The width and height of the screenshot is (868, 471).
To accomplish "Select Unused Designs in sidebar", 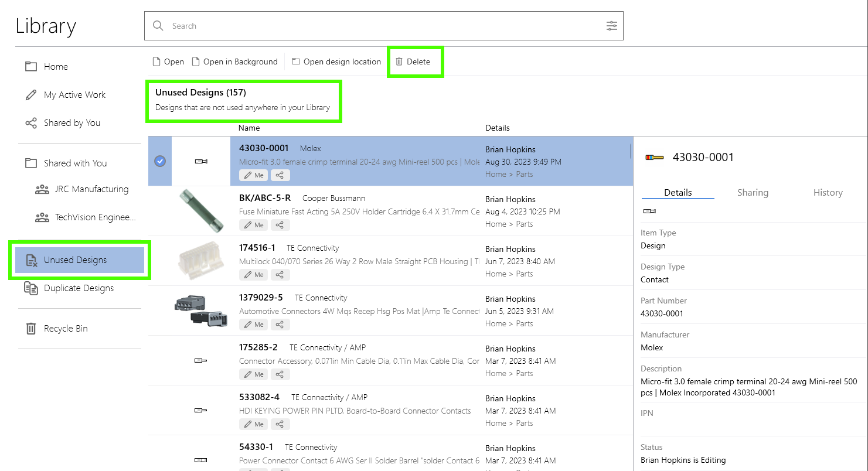I will (80, 260).
